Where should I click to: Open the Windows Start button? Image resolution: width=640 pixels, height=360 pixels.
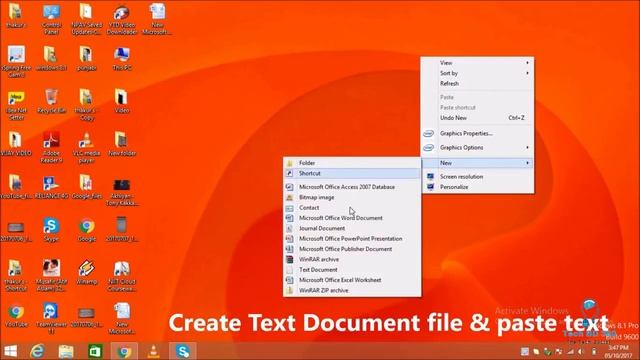click(x=11, y=351)
